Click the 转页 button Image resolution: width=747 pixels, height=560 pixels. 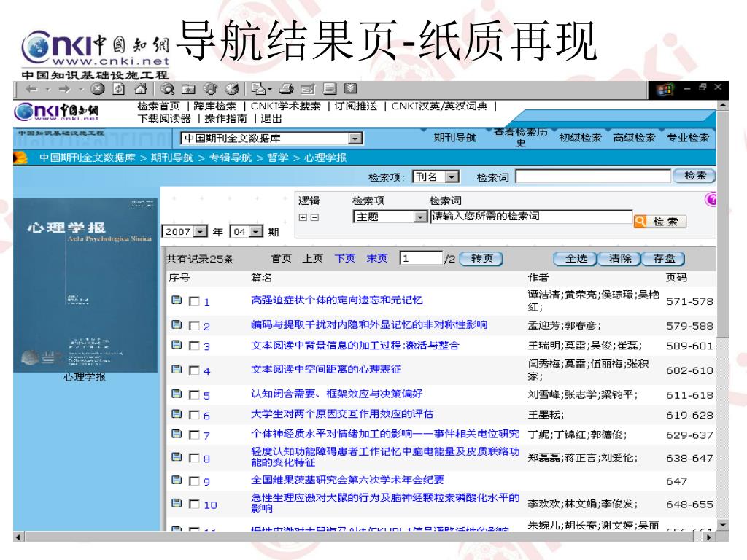[481, 259]
